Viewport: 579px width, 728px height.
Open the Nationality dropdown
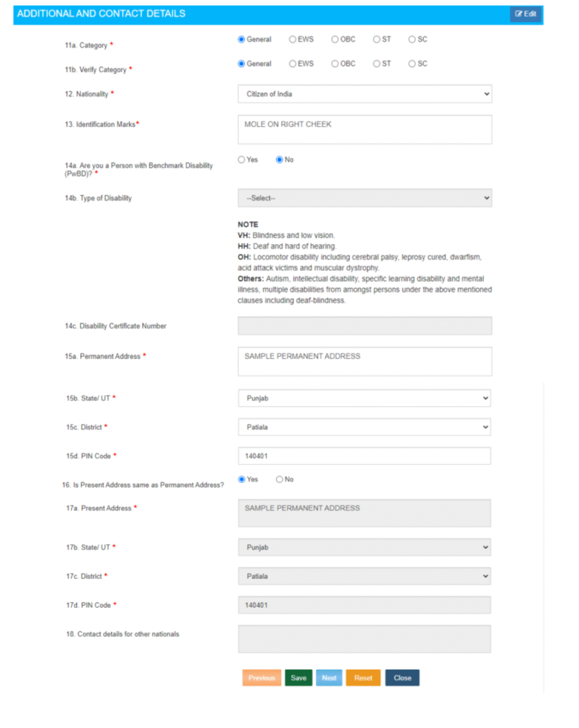(364, 94)
